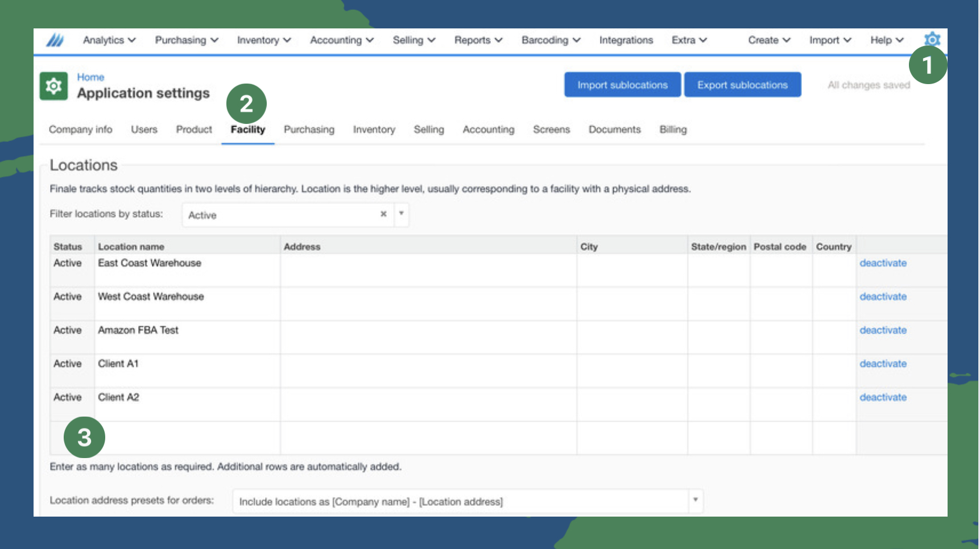Click Export sublocations button

click(743, 85)
